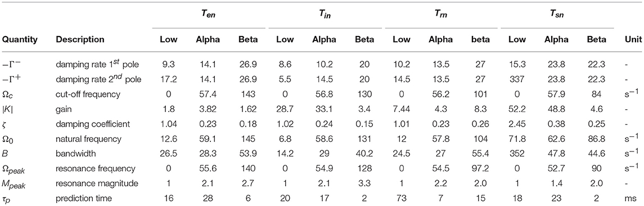Click the lowercase 'beta' header under Trn
644x206 pixels.
479,40
